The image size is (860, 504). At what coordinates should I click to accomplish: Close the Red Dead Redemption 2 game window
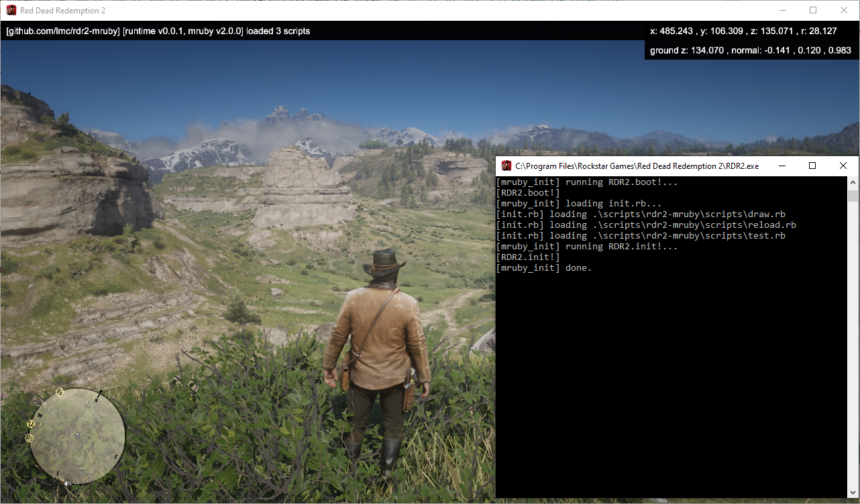[844, 10]
